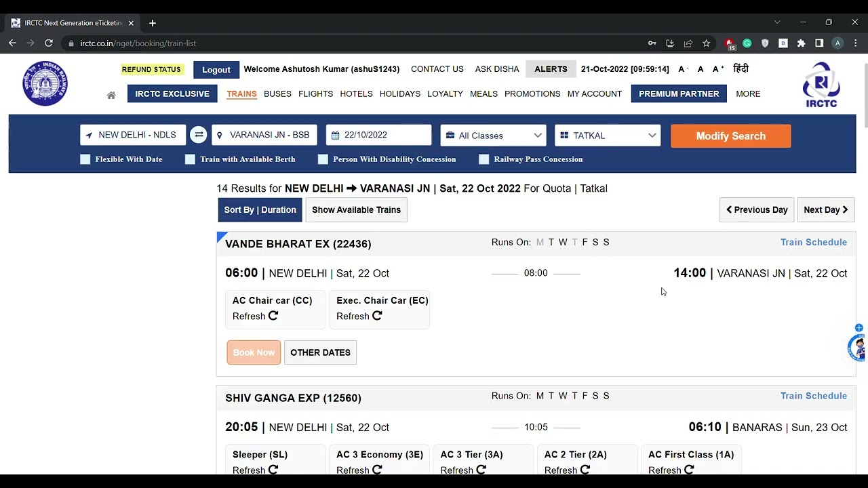Reload the page with browser refresh icon

coord(49,43)
